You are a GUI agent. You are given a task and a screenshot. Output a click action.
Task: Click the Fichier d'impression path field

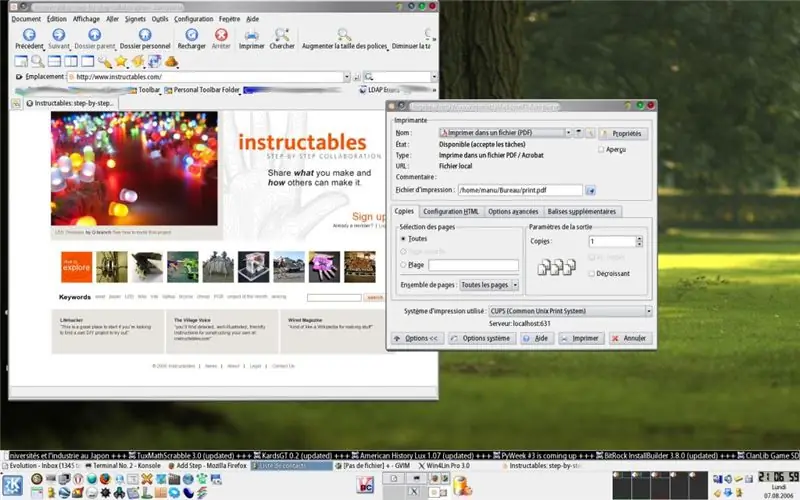[520, 190]
